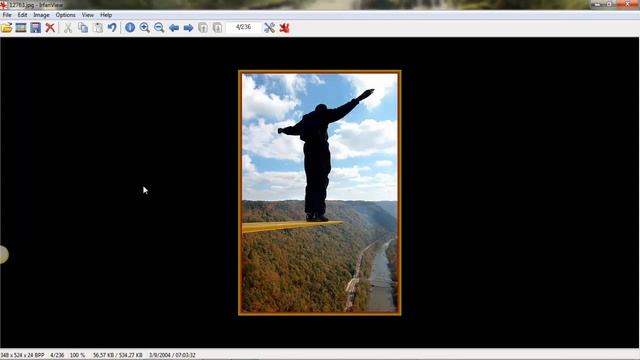Go to next image with right arrow
This screenshot has height=360, width=640.
coord(188,28)
